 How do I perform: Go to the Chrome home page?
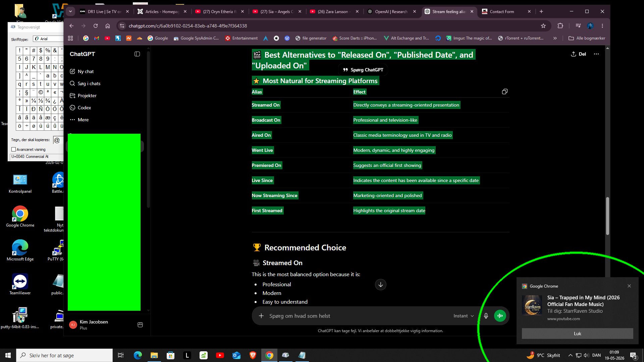108,26
